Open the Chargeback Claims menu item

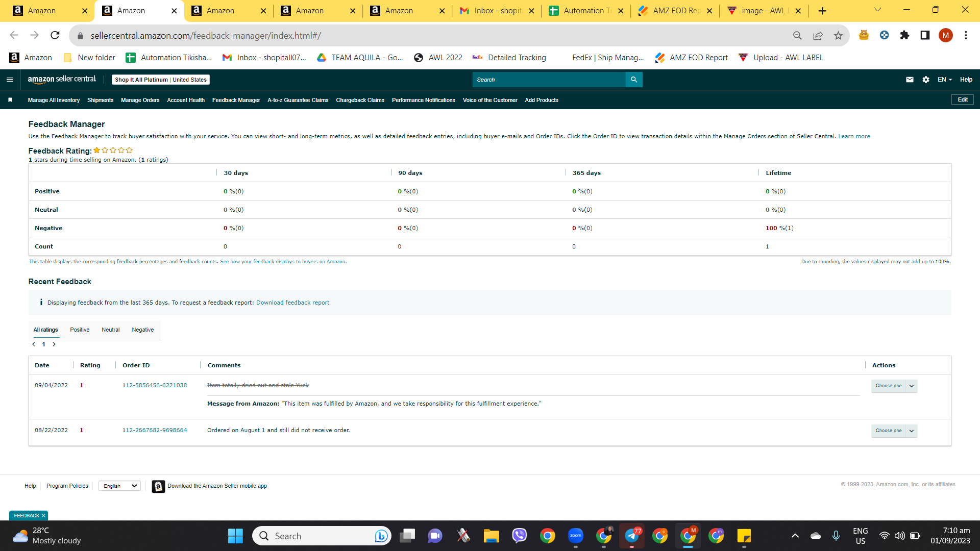[360, 100]
